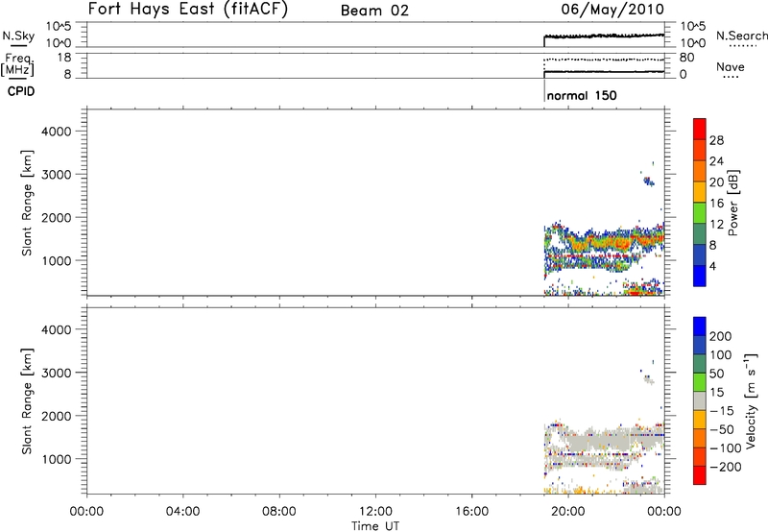Image resolution: width=768 pixels, height=532 pixels.
Task: Click the 'Slant Range [km]' label of velocity panel
Action: coord(27,400)
